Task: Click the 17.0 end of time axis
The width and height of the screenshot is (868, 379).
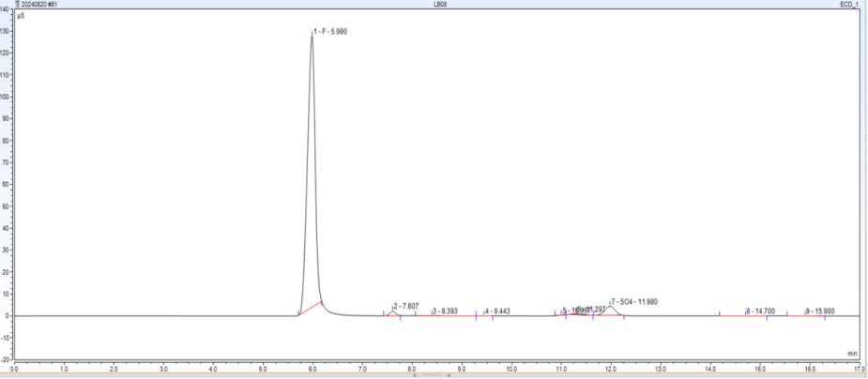Action: (859, 369)
